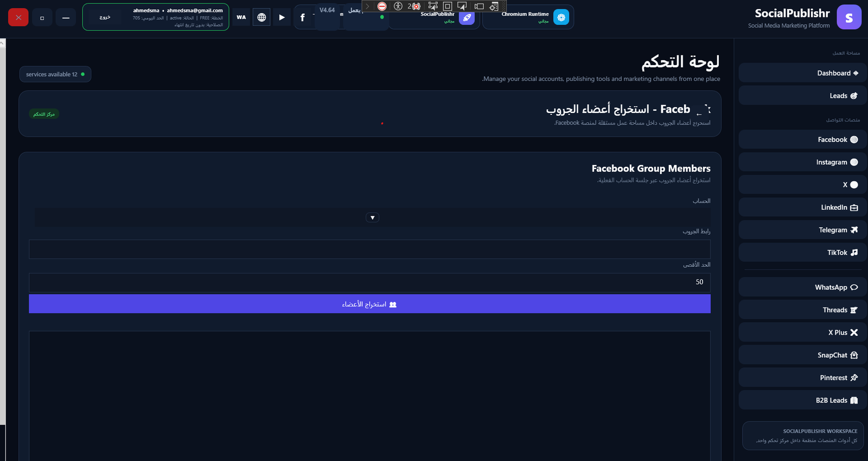Screen dimensions: 868x461
Task: Click the V4.64 version label
Action: coord(327,10)
